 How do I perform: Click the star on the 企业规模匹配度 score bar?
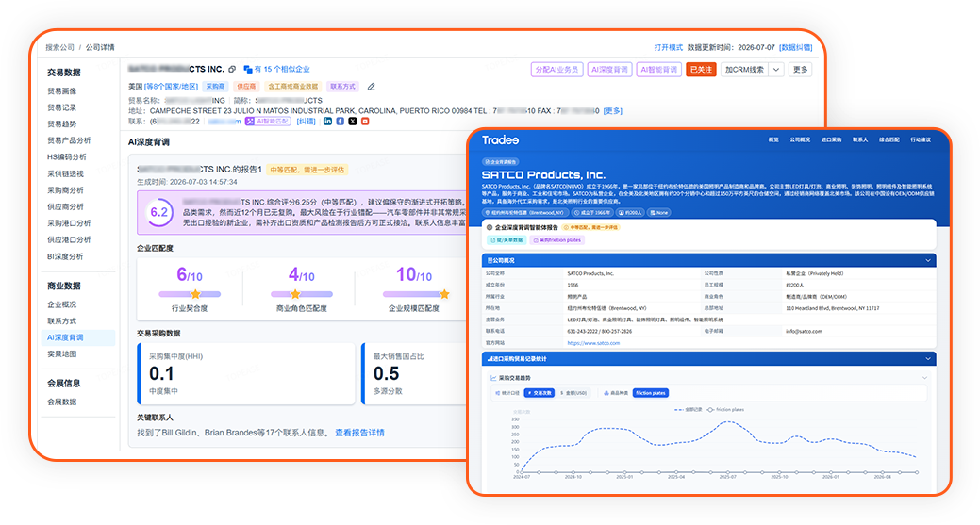tap(444, 294)
